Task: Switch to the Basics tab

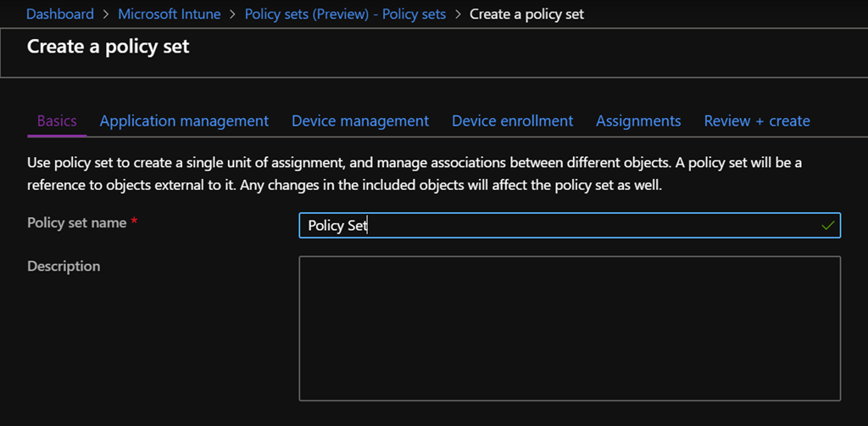Action: [x=57, y=121]
